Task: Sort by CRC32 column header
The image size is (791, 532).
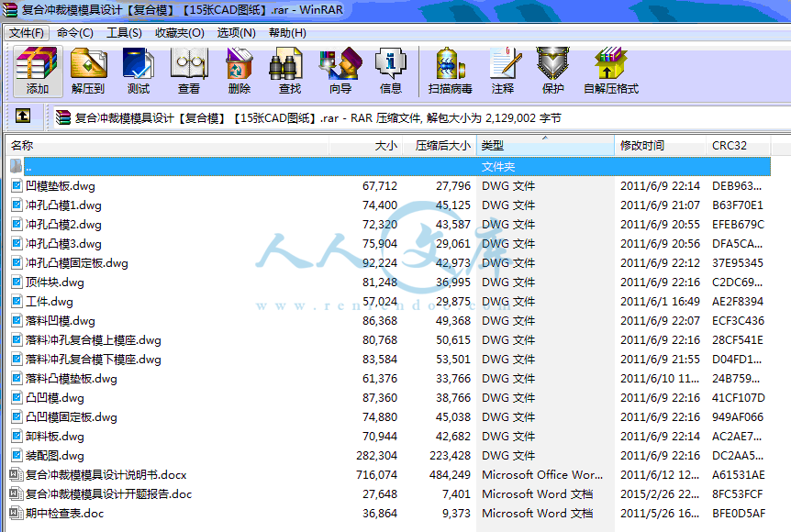Action: pos(738,146)
